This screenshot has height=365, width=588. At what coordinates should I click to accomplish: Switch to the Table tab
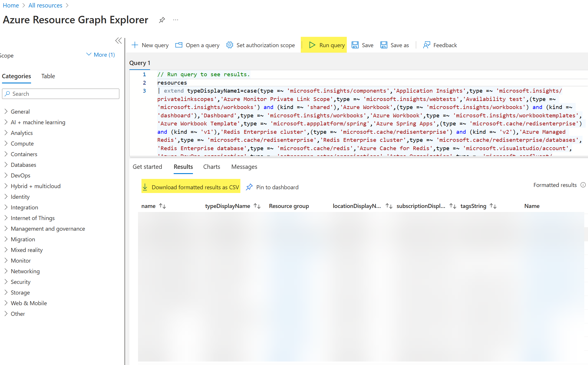pyautogui.click(x=48, y=76)
